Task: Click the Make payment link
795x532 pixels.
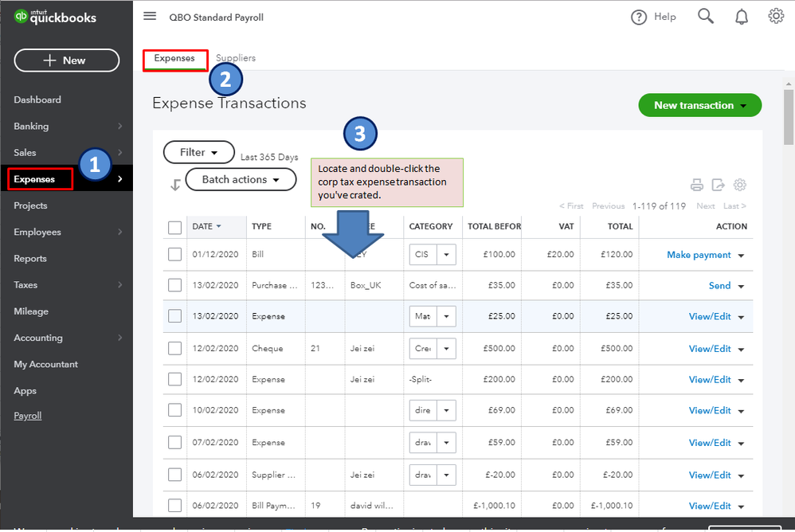Action: point(699,255)
